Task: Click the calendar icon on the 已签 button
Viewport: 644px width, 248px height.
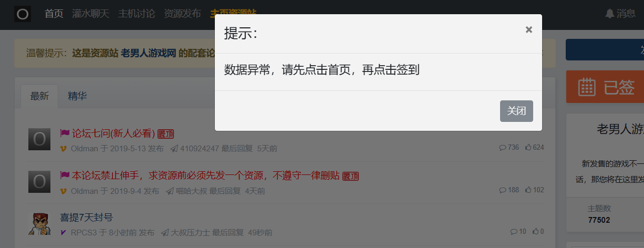Action: click(587, 87)
